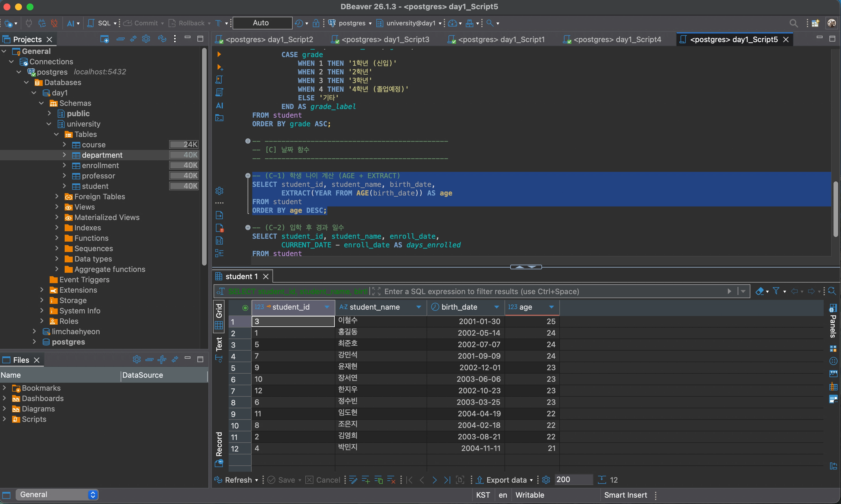Click the add row icon in results toolbar

(366, 480)
